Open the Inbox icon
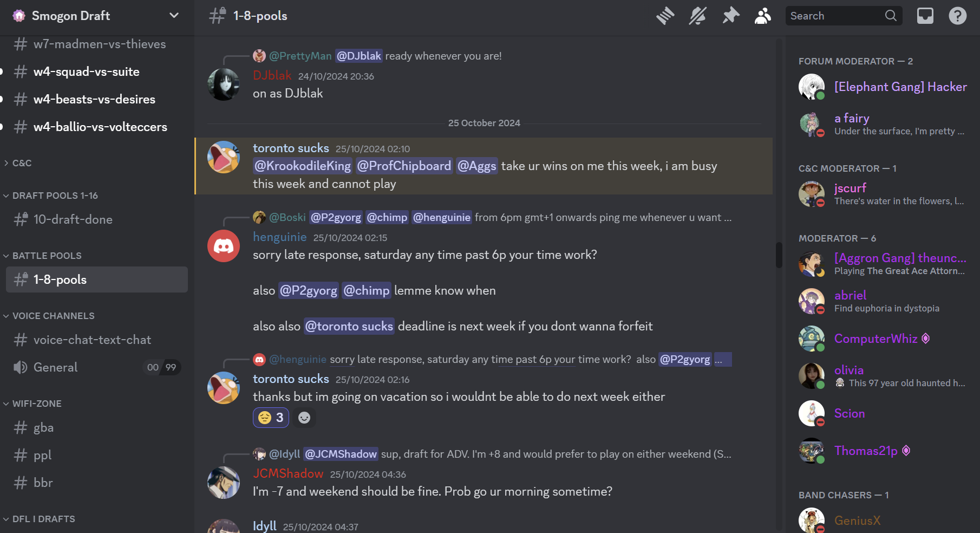Image resolution: width=980 pixels, height=533 pixels. [x=925, y=16]
